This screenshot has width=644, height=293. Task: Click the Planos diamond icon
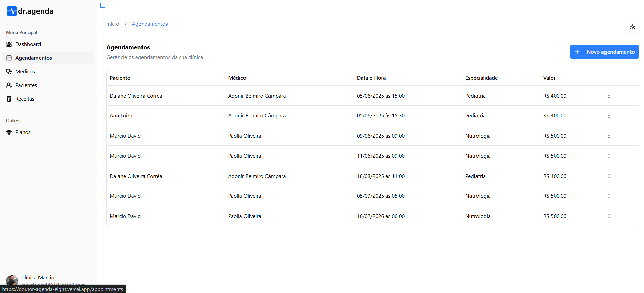pyautogui.click(x=9, y=132)
